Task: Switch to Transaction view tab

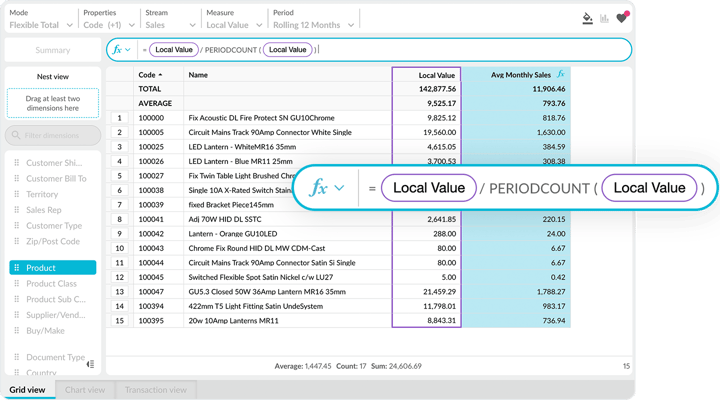Action: click(156, 389)
